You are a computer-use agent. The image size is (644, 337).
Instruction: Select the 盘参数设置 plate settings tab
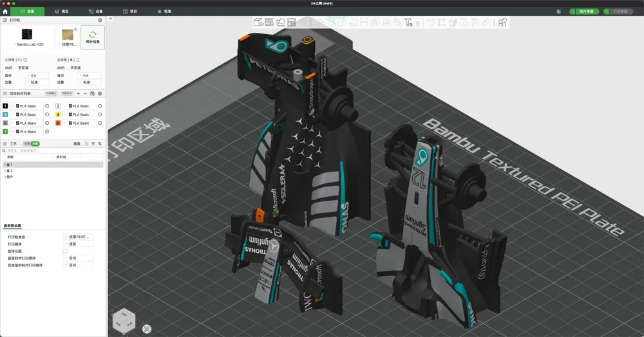pos(12,226)
